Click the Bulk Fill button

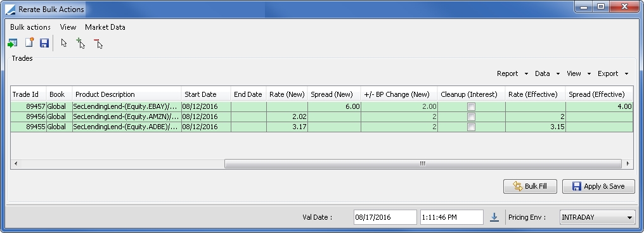pyautogui.click(x=531, y=186)
